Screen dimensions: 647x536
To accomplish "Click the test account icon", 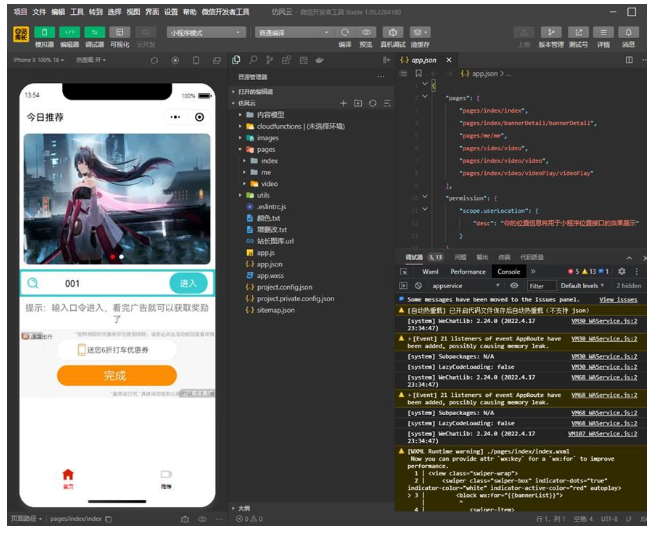I will (x=578, y=32).
